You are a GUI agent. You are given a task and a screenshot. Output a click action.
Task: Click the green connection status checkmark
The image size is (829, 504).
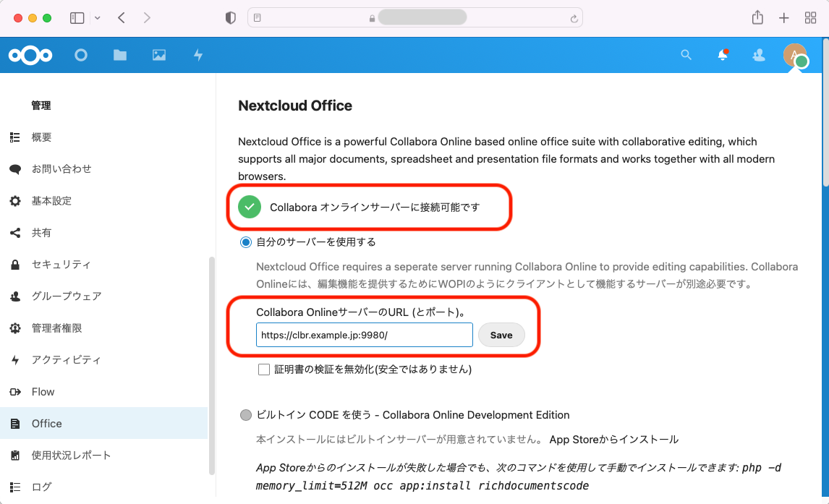(x=250, y=207)
